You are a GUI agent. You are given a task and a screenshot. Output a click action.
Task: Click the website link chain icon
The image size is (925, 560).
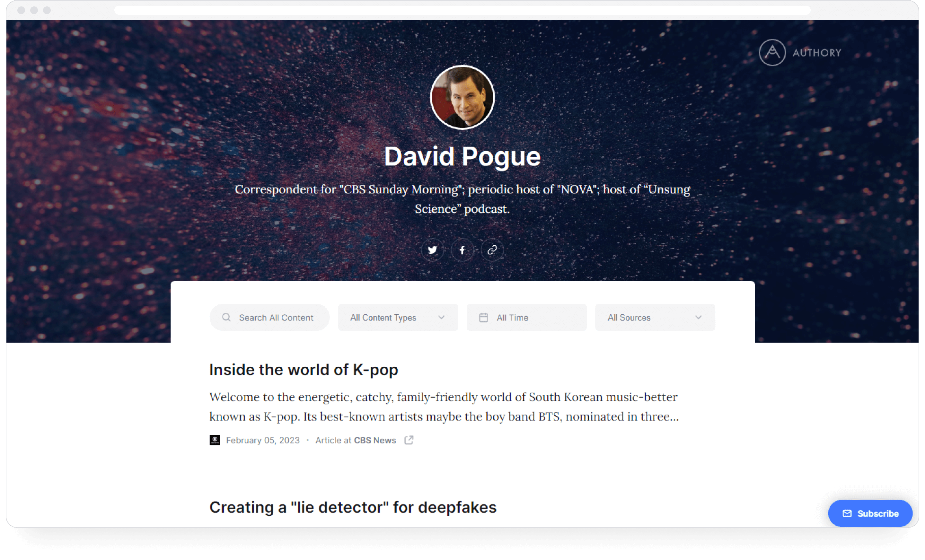[x=492, y=250]
